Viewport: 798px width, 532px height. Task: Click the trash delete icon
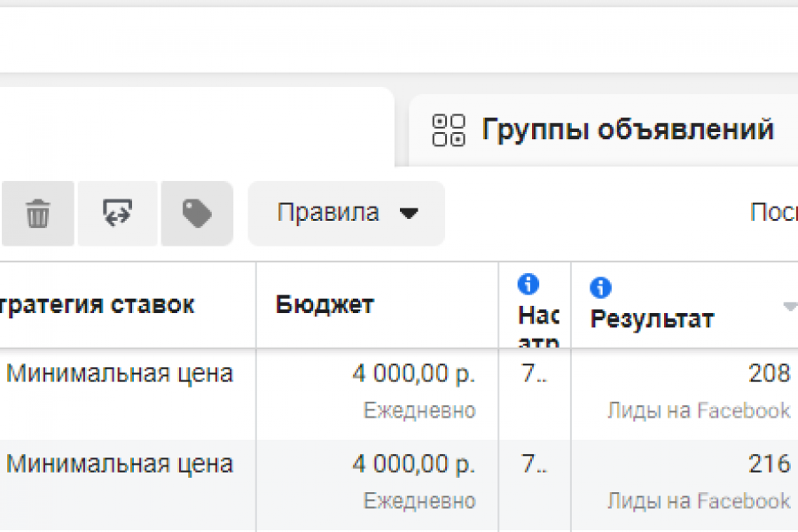(37, 214)
